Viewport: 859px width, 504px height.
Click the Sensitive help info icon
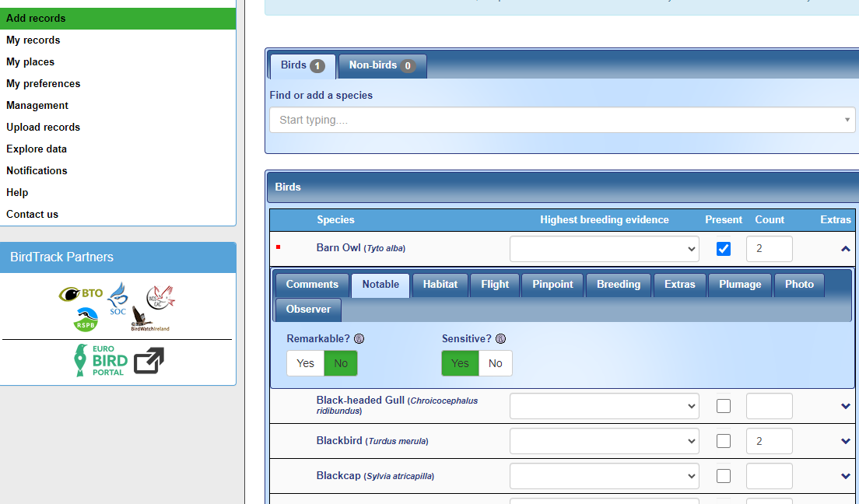[500, 339]
